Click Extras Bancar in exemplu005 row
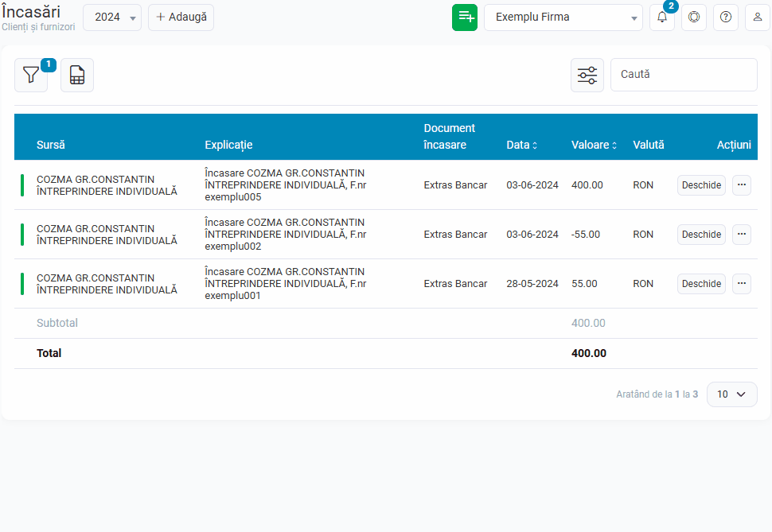 click(455, 185)
